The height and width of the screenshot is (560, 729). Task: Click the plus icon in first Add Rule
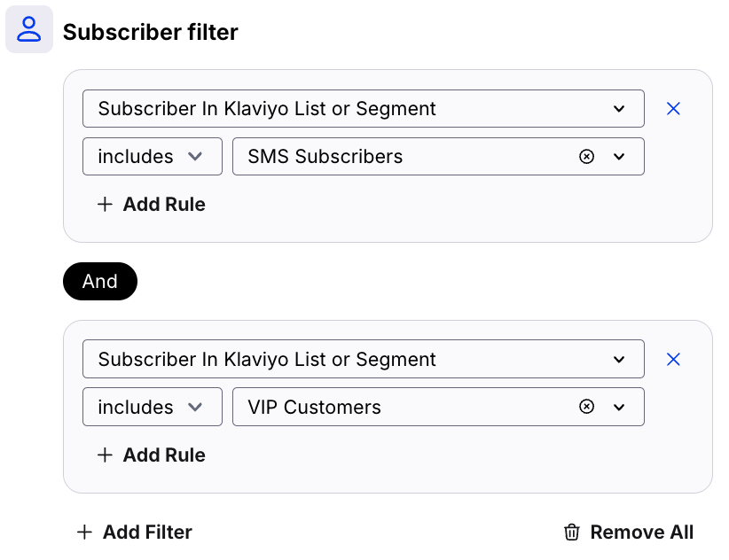point(105,205)
